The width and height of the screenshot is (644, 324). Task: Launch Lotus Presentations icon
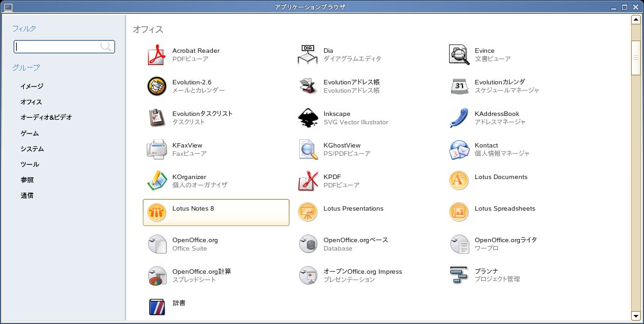click(308, 213)
